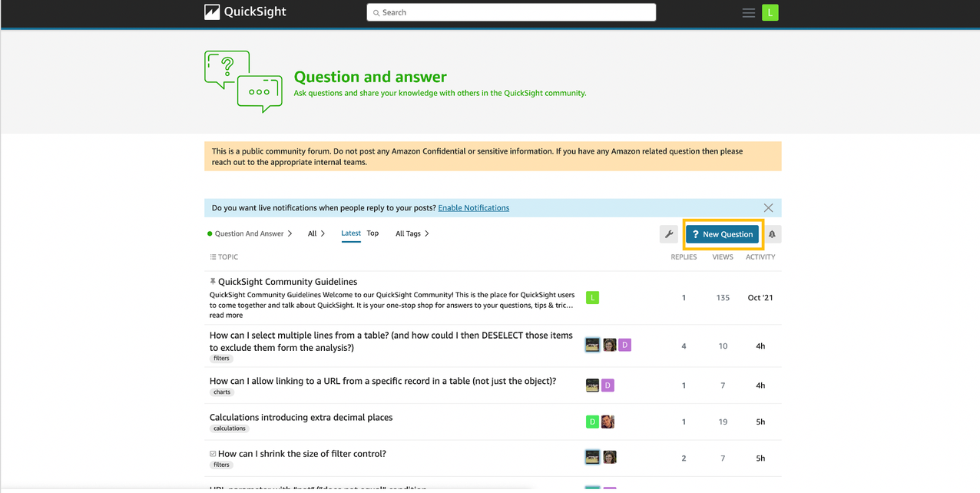
Task: Click the Question and answer heading
Action: point(370,77)
